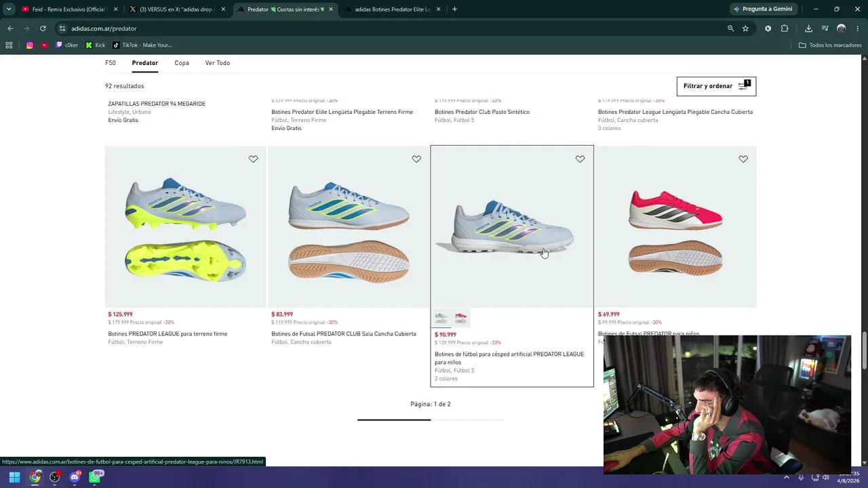Switch to the adidas Botines Predator Elite tab
Viewport: 868px width, 488px height.
[x=393, y=9]
